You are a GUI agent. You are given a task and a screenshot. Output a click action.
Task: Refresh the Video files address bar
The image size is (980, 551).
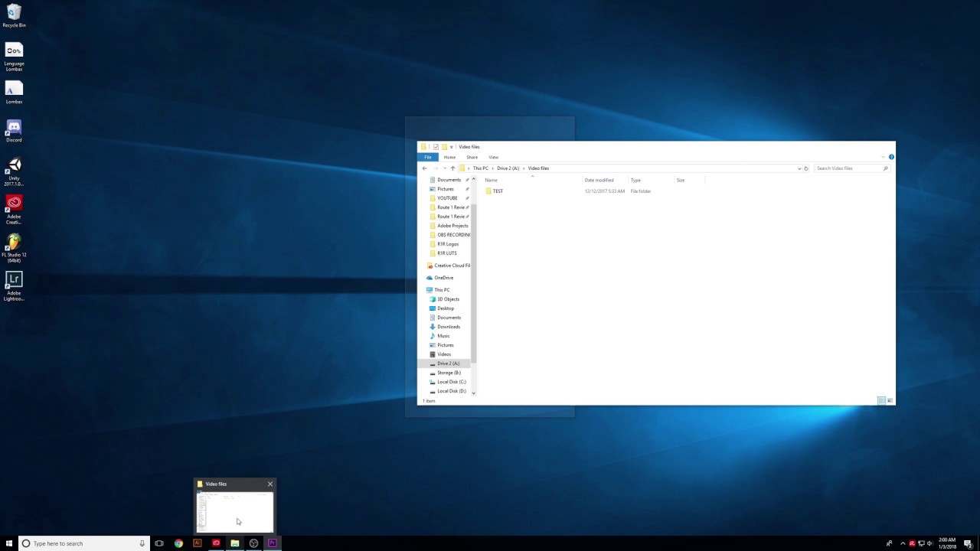click(x=805, y=168)
